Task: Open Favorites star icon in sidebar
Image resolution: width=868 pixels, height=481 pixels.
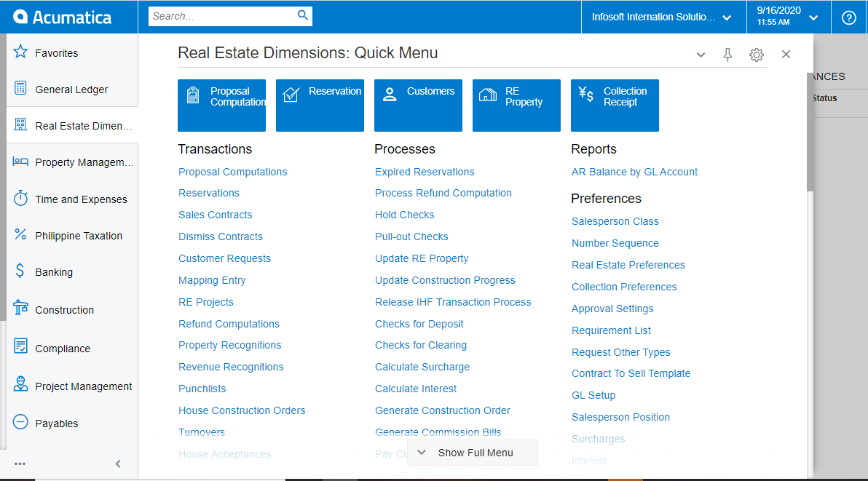Action: point(20,52)
